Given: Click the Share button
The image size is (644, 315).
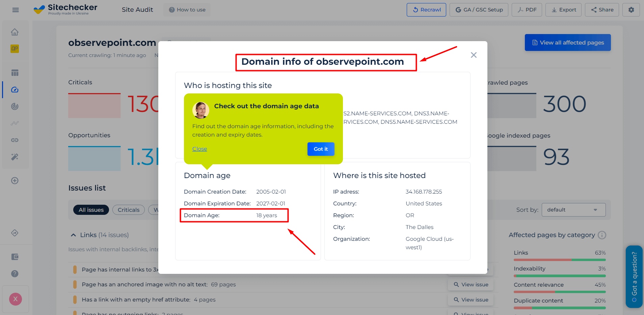Looking at the screenshot, I should tap(602, 10).
